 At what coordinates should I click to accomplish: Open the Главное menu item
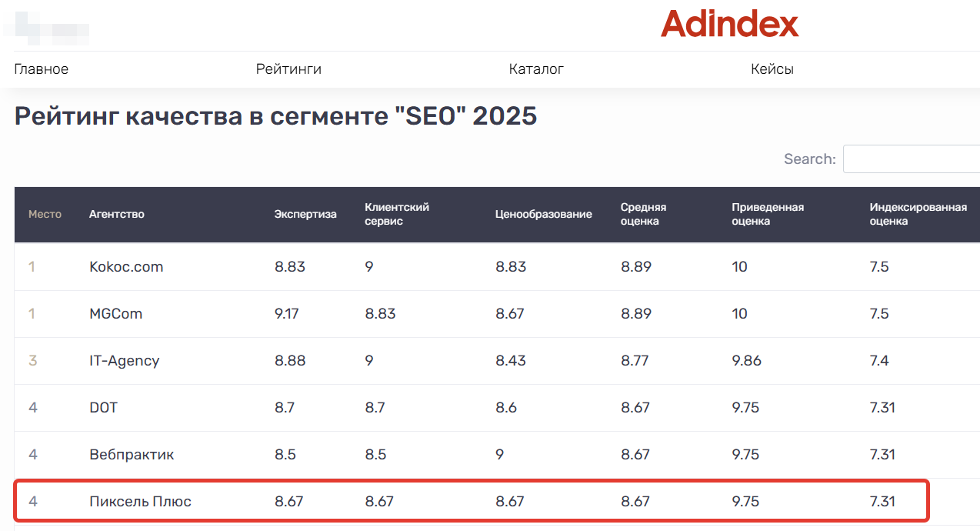point(42,69)
